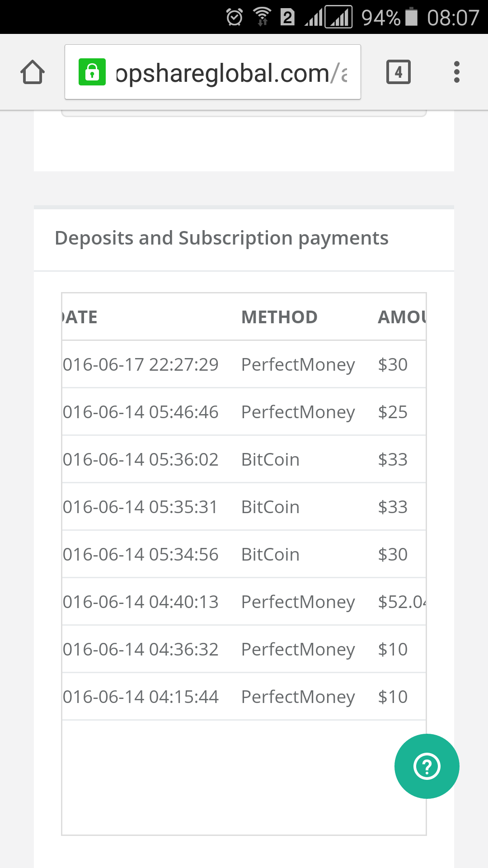488x868 pixels.
Task: Tap the $52.04 amount cell
Action: pos(401,602)
